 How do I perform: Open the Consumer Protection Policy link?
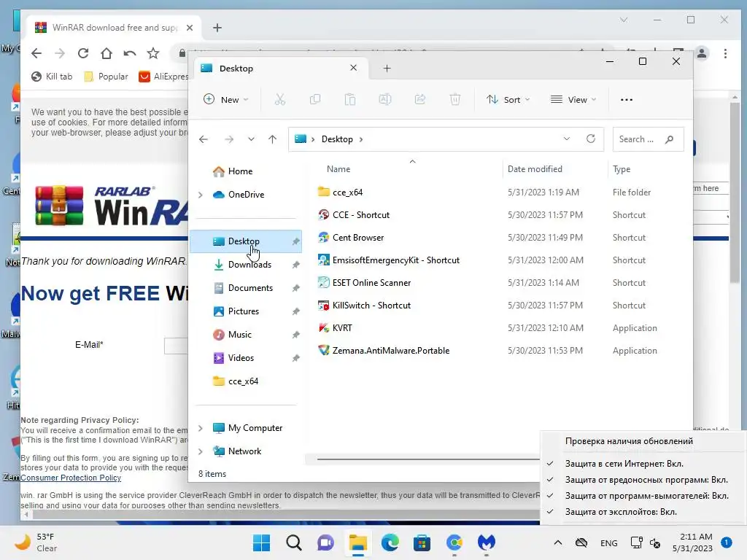pyautogui.click(x=71, y=478)
